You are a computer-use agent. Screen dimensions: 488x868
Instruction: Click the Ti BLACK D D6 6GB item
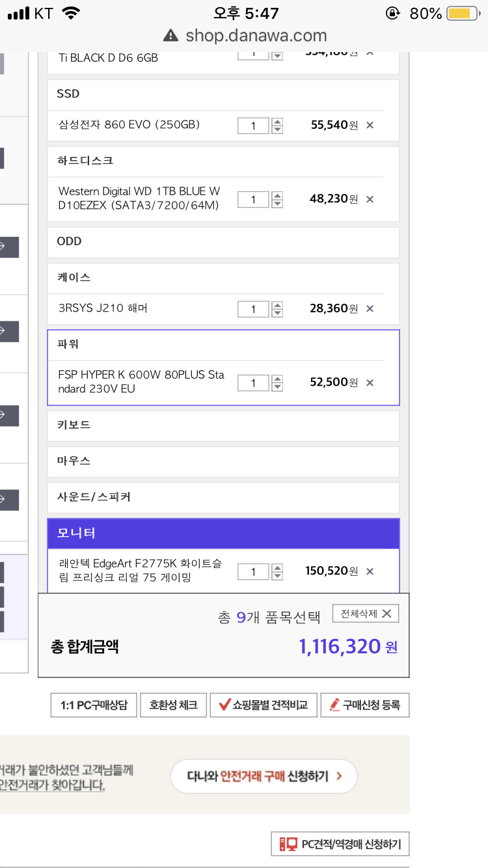pos(108,57)
